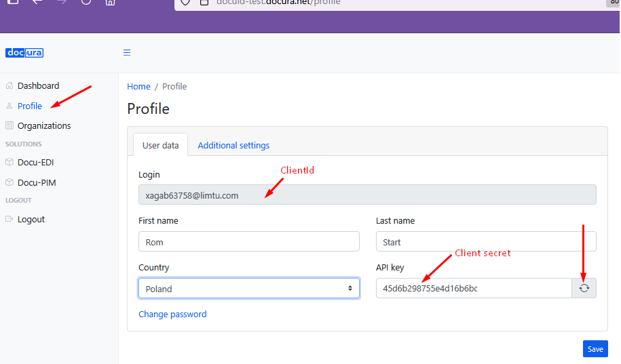Image resolution: width=621 pixels, height=364 pixels.
Task: Click the Docura logo
Action: coord(24,53)
